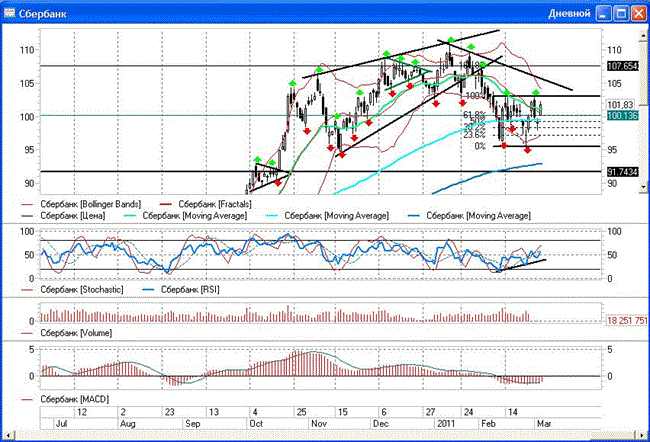The image size is (650, 442).
Task: Click the Oct month label on time axis
Action: [x=256, y=424]
